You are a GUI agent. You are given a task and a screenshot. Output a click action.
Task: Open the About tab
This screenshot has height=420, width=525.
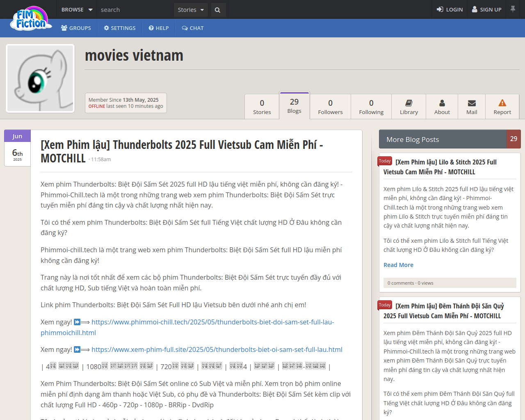pyautogui.click(x=442, y=107)
